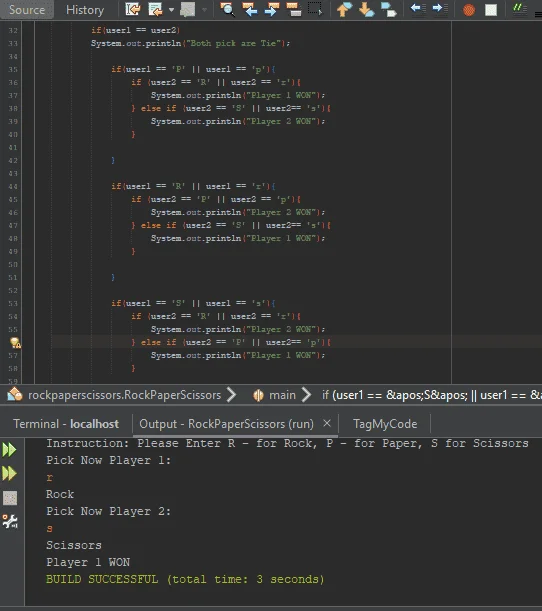Click the "Player 2 WON" println on line 46
Screen dimensions: 542x611
(x=238, y=212)
